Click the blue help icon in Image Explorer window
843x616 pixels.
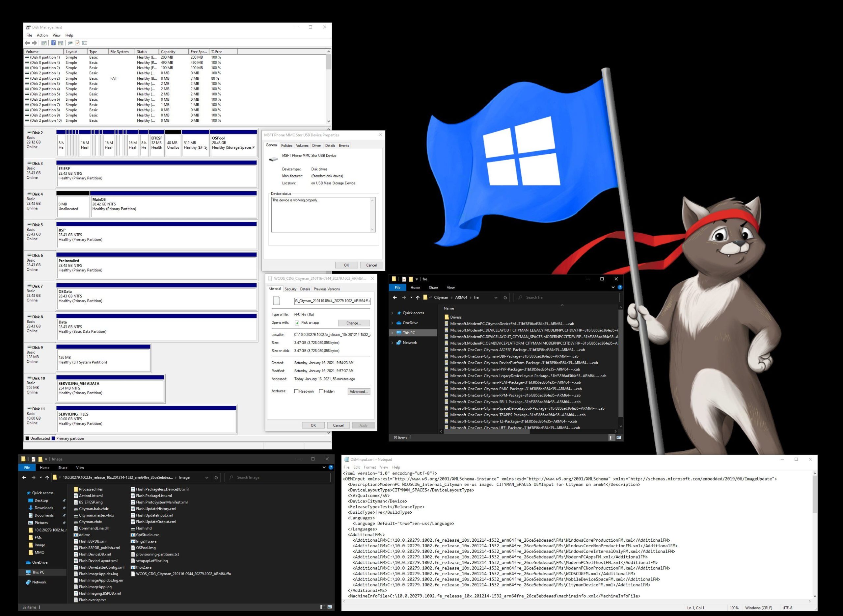point(331,467)
